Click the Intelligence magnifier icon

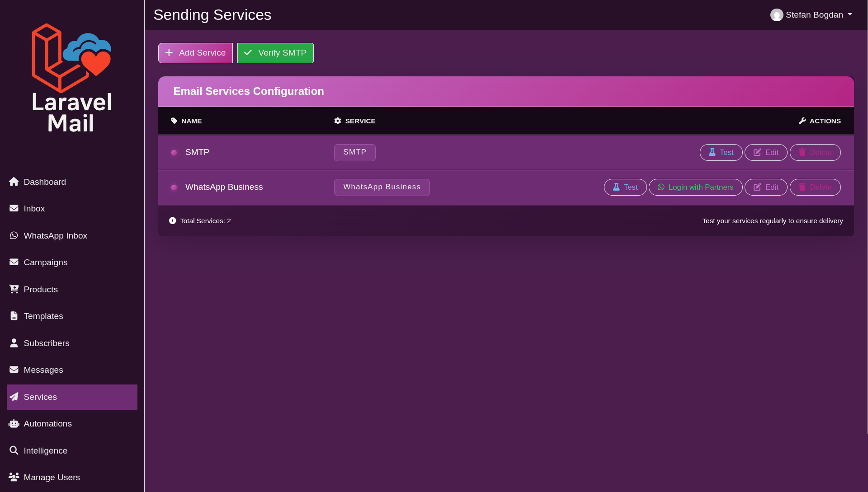click(14, 450)
